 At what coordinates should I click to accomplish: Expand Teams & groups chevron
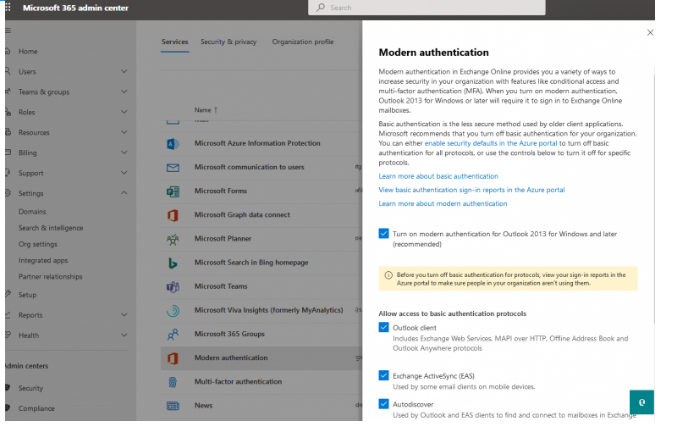pyautogui.click(x=124, y=92)
